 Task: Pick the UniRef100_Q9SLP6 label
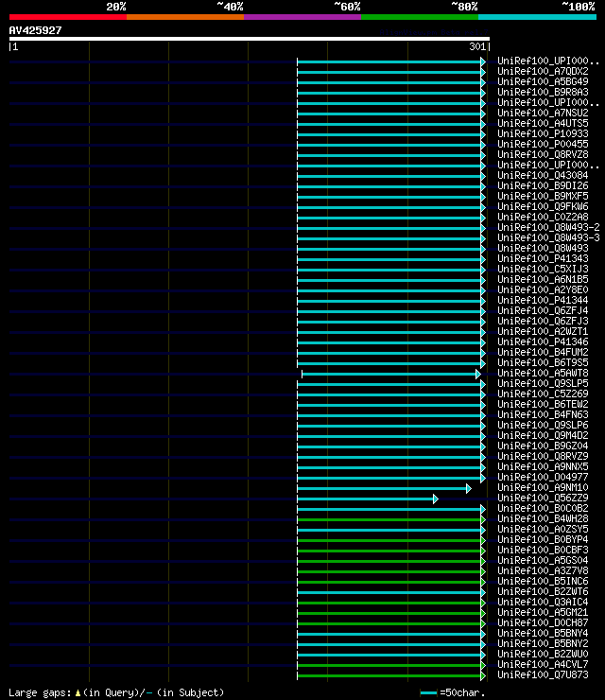pos(543,425)
